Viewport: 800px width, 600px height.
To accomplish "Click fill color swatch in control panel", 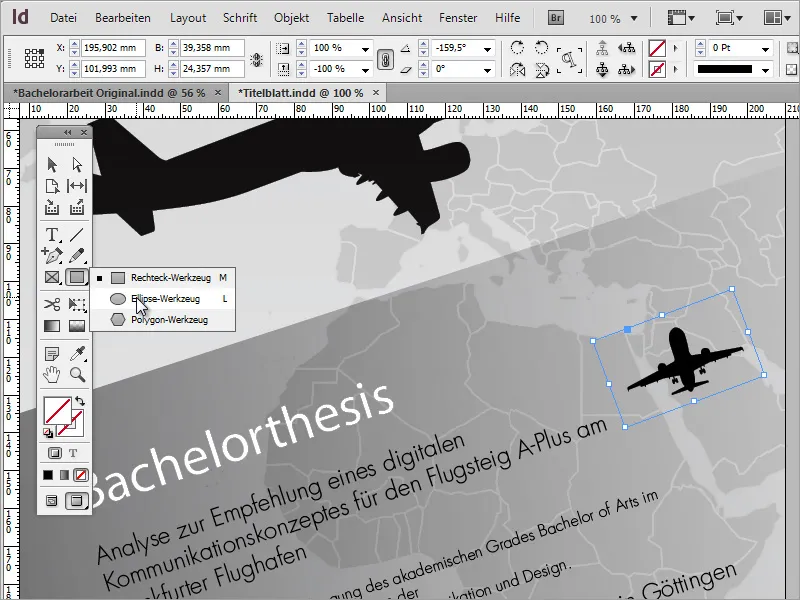I will coord(657,48).
